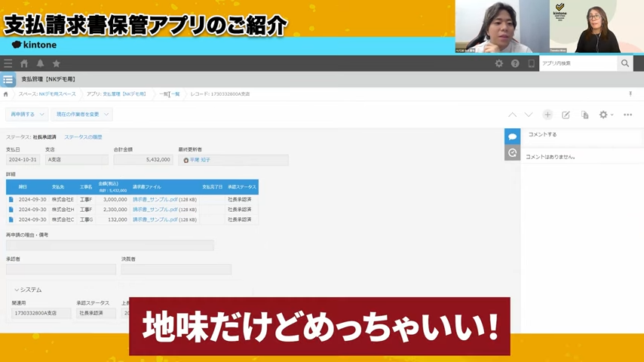Screen dimensions: 644x362
Task: Click file icon for 株式会社C row
Action: pos(11,219)
